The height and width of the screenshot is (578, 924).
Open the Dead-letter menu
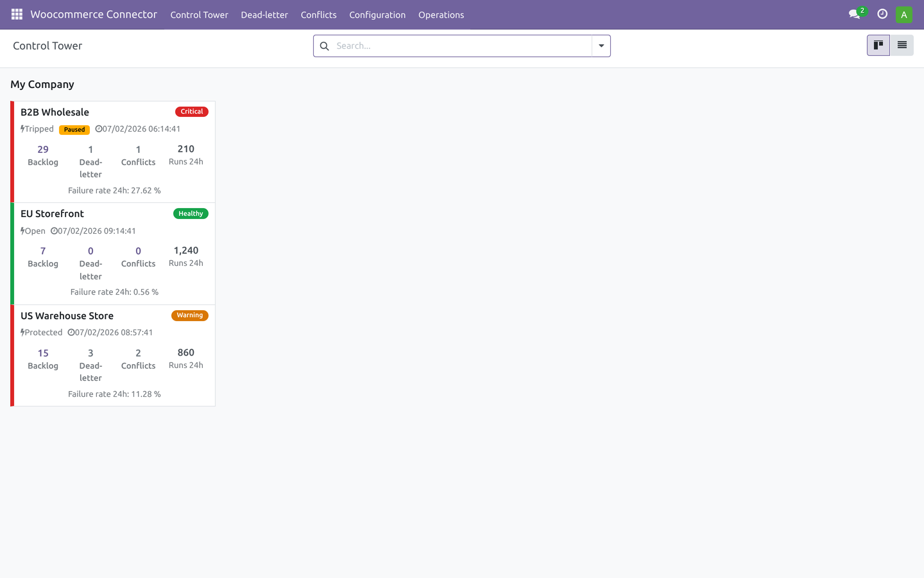click(x=264, y=15)
